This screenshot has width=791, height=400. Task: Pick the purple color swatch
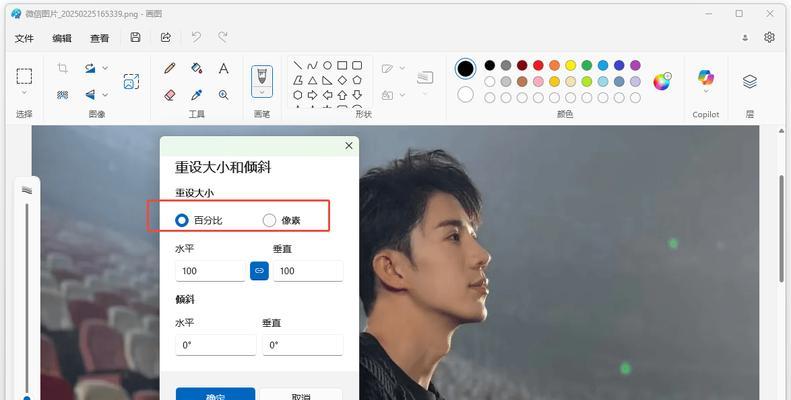tap(635, 65)
